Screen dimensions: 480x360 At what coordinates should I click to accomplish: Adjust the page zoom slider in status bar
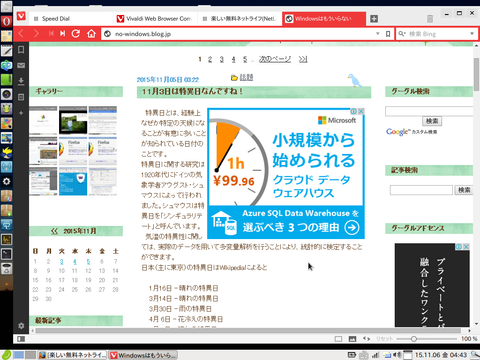414,339
